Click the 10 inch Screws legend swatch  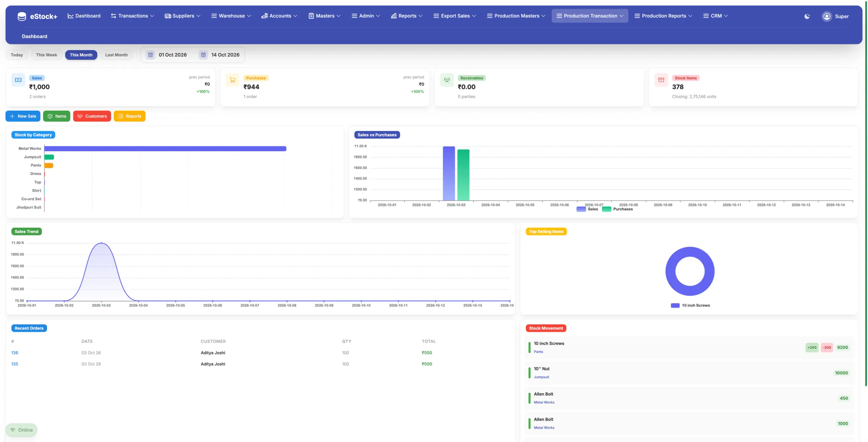675,305
